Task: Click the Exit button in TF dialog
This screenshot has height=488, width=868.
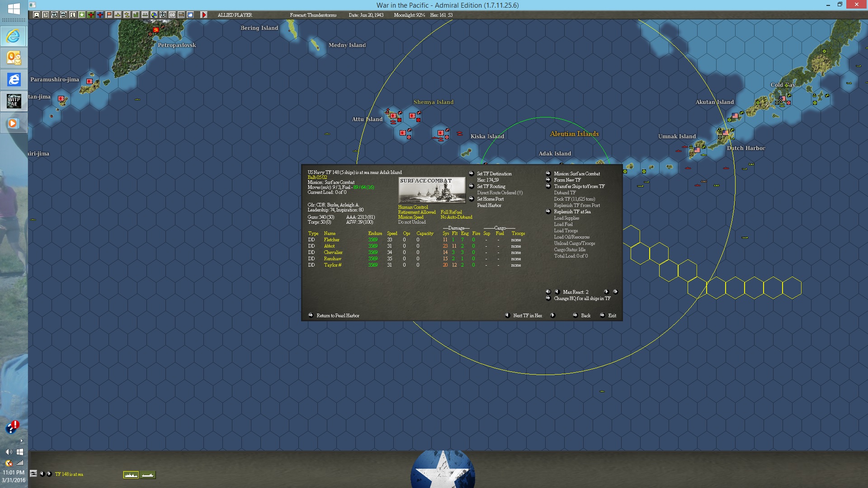Action: point(612,316)
